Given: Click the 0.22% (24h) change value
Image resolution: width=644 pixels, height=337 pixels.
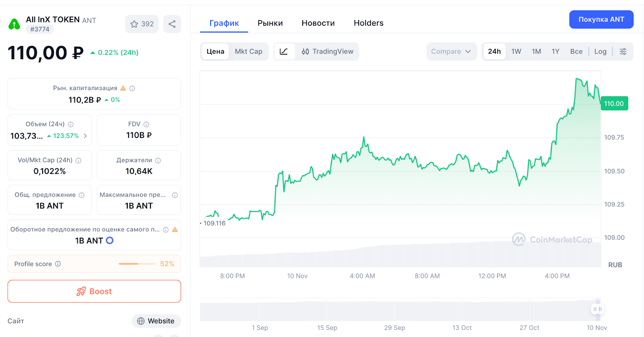Looking at the screenshot, I should point(118,53).
